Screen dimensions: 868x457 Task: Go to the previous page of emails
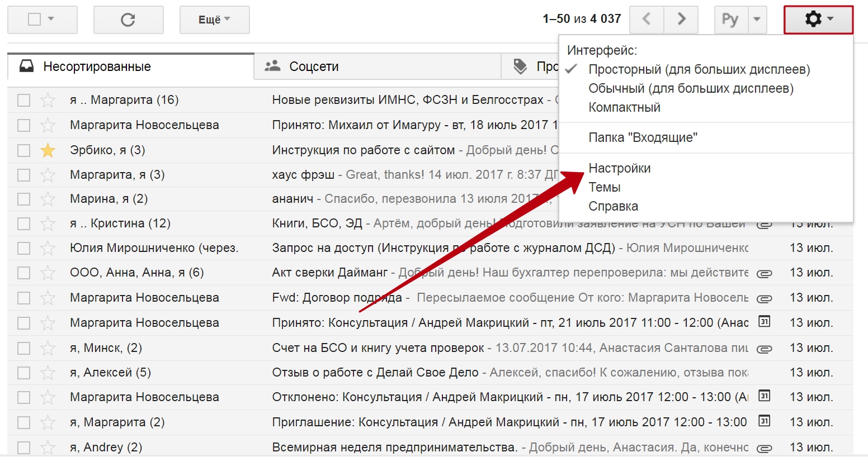point(647,20)
